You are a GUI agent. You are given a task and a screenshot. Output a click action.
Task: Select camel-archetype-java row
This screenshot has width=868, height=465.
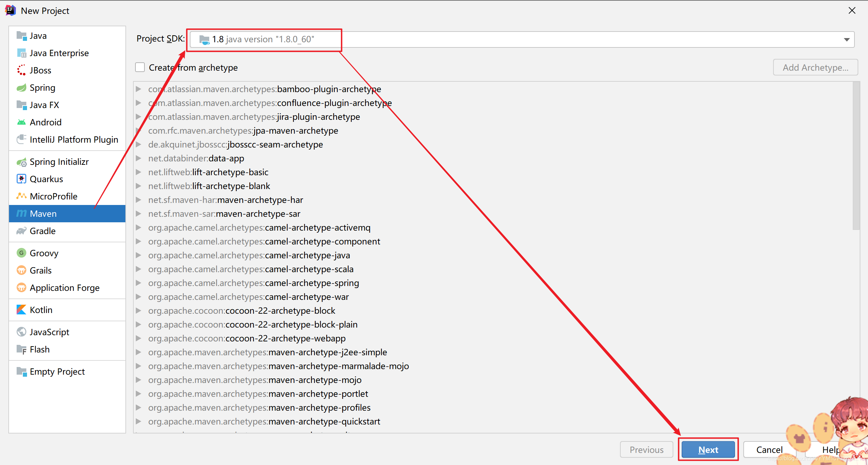tap(493, 255)
